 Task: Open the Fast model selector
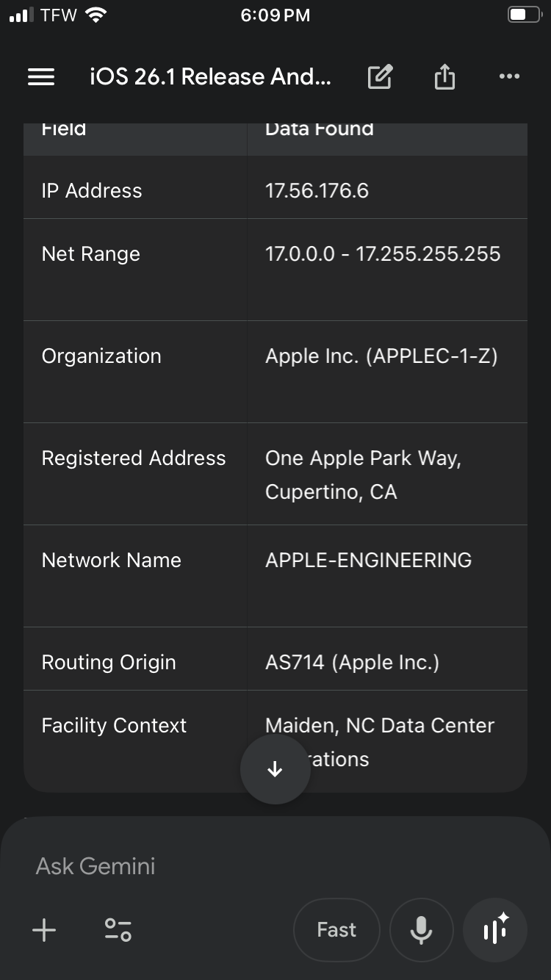pyautogui.click(x=336, y=930)
